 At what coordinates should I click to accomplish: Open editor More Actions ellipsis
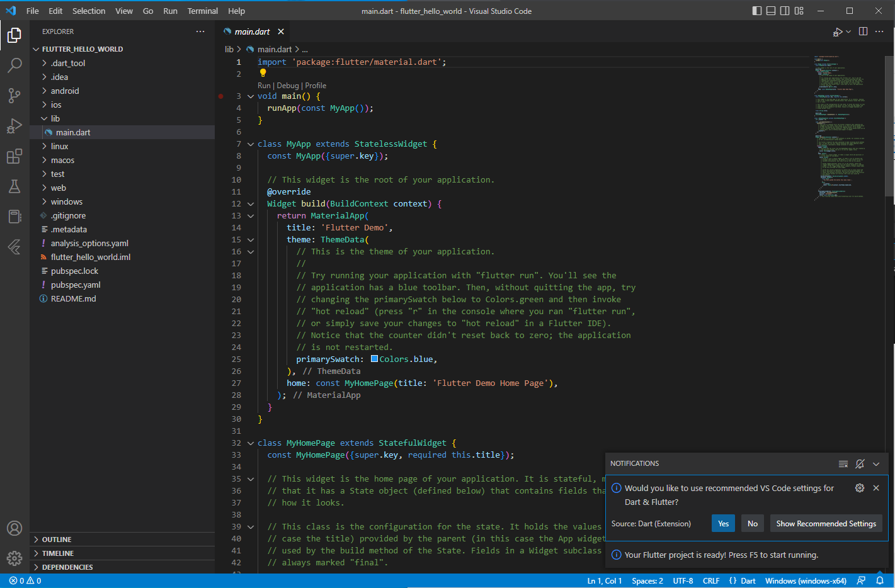click(x=879, y=31)
